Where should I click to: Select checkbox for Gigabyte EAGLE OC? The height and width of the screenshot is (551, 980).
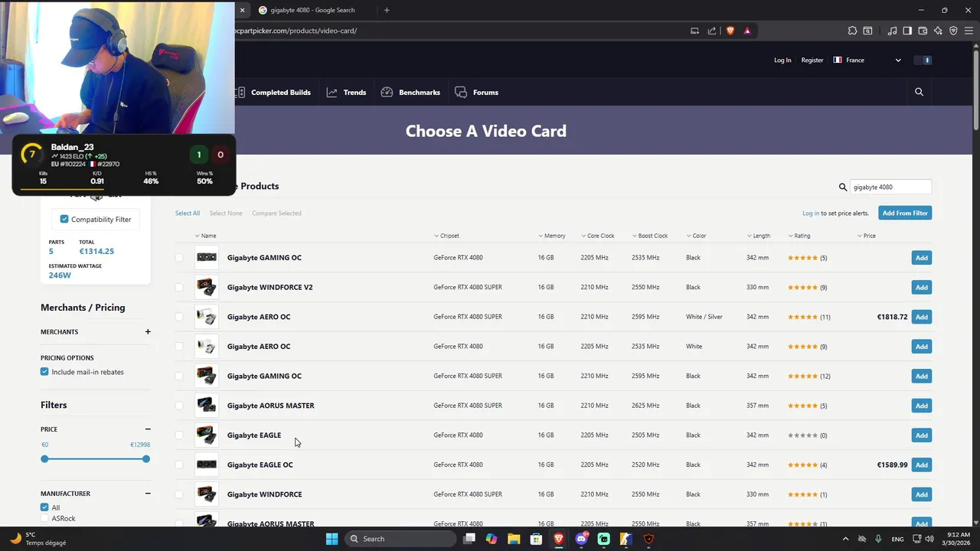[x=179, y=465]
